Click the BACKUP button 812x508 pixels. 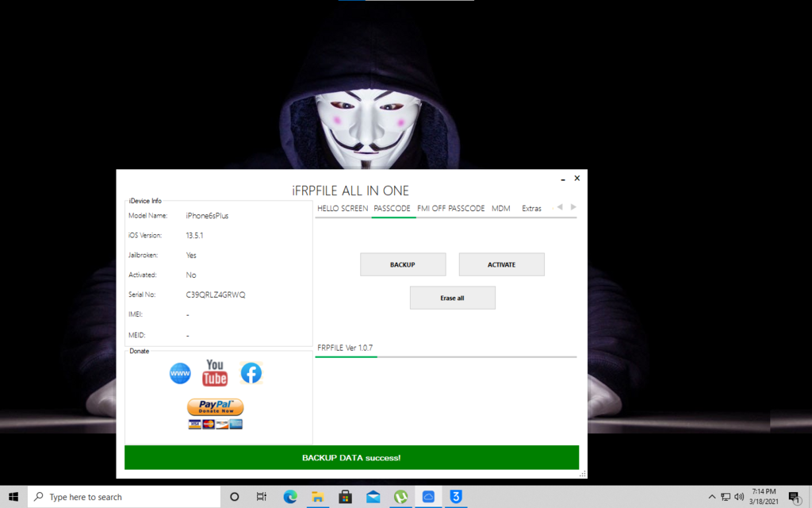(403, 264)
